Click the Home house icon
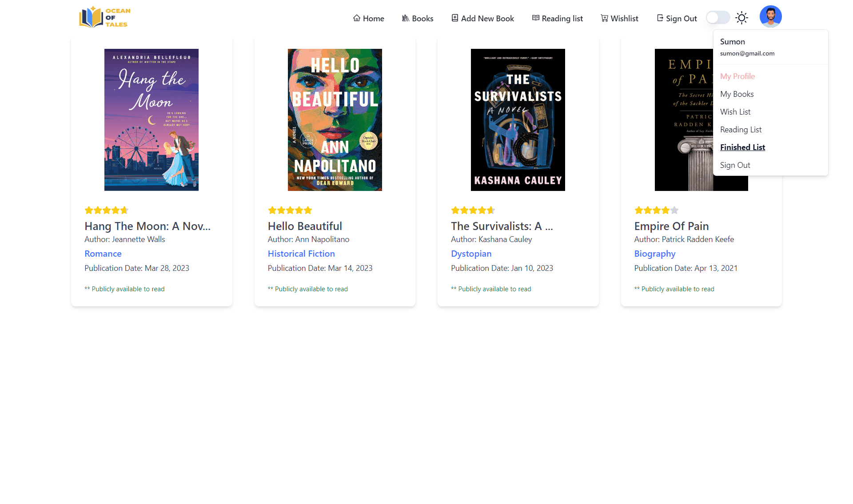Viewport: 853px width, 504px height. coord(356,18)
